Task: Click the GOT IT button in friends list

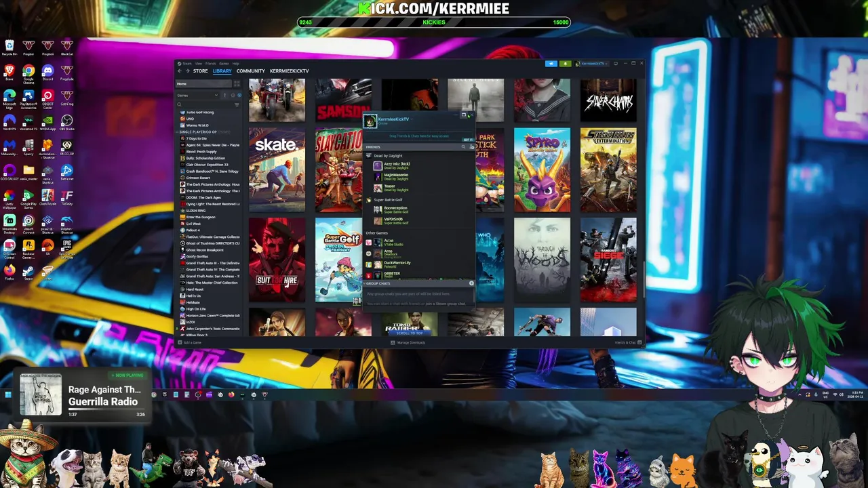Action: (468, 140)
